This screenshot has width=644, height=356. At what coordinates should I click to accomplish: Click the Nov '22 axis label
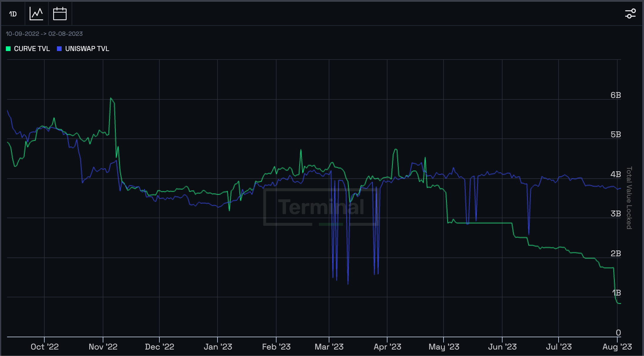pos(103,347)
